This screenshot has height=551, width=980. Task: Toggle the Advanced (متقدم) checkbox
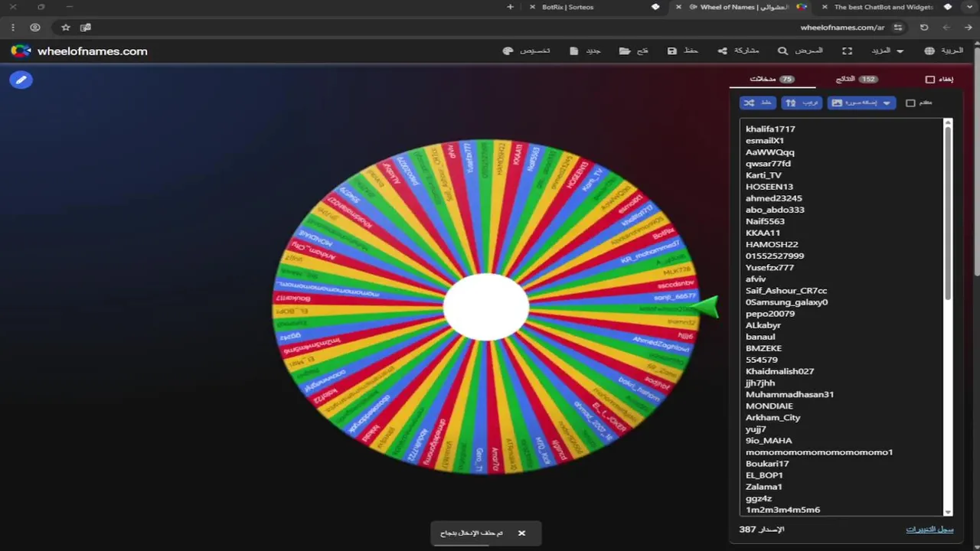coord(910,103)
